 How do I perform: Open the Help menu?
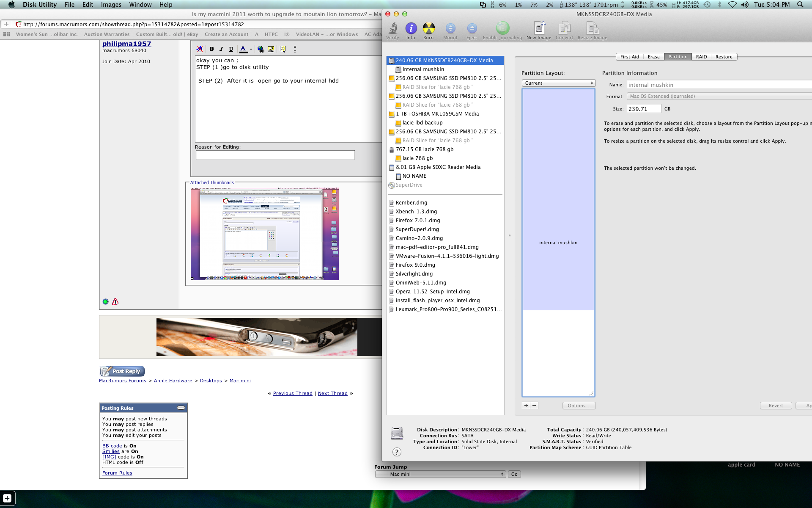point(166,4)
